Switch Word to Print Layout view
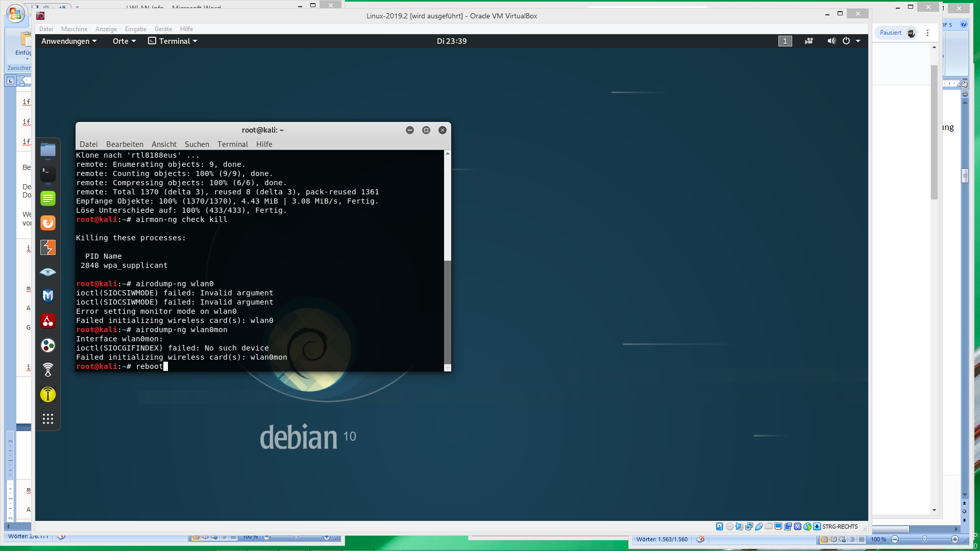The height and width of the screenshot is (551, 980). 824,539
